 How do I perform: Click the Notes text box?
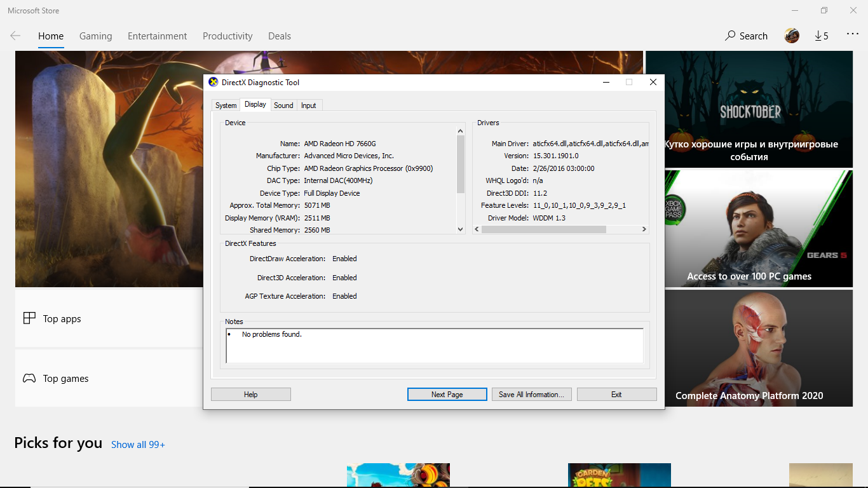pos(435,346)
